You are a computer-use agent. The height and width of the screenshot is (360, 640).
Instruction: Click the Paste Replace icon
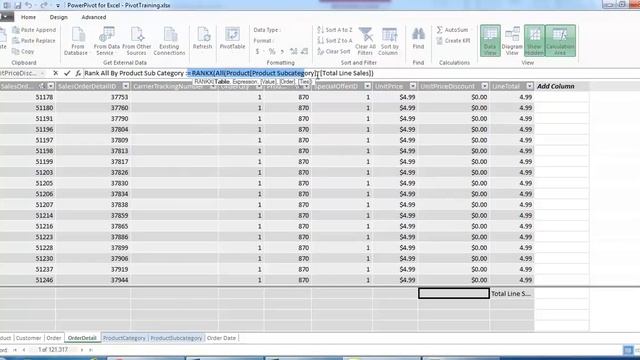click(34, 40)
